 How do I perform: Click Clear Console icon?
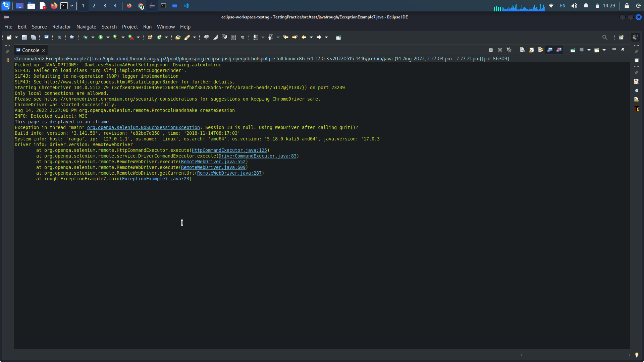pos(522,50)
